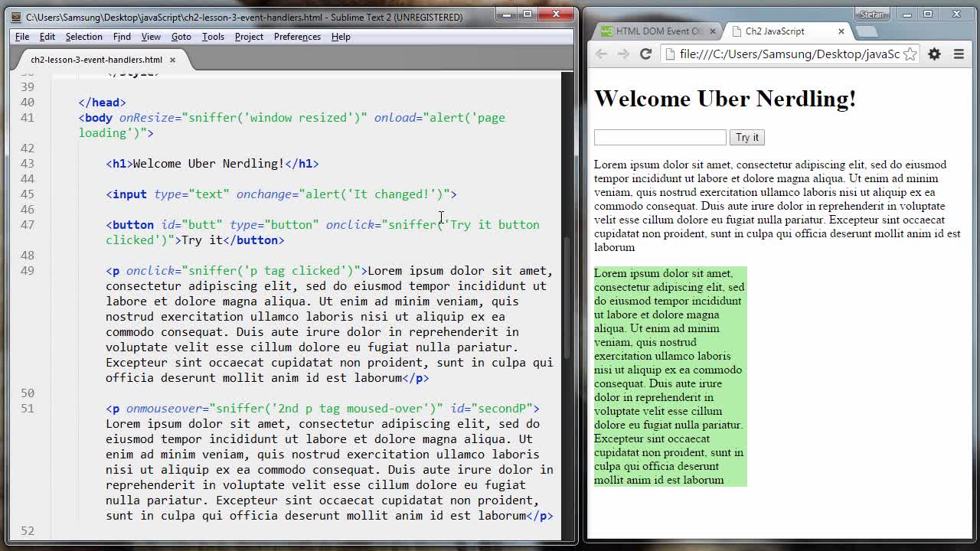Close the Sublime Text window
This screenshot has width=980, height=551.
pos(557,14)
